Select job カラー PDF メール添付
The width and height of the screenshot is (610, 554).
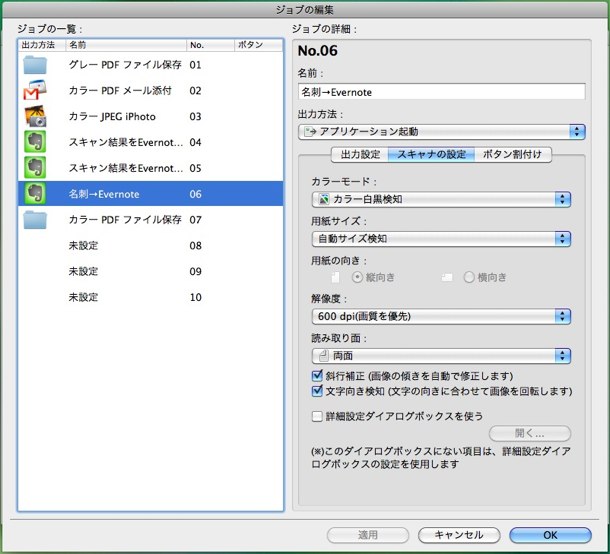point(151,91)
